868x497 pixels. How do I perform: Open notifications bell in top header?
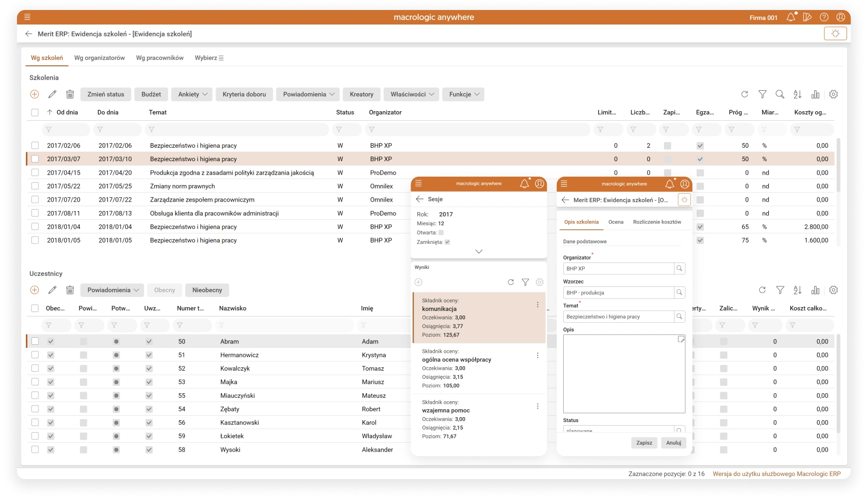click(x=791, y=17)
